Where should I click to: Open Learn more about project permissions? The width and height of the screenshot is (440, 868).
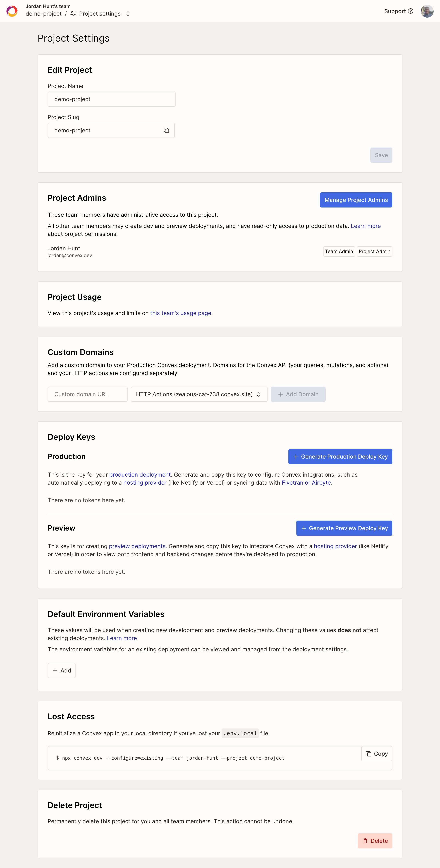pos(366,226)
